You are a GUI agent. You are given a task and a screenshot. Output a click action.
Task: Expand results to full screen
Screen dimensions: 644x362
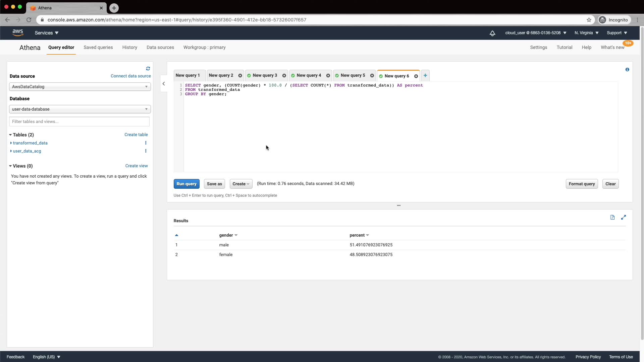pyautogui.click(x=623, y=217)
